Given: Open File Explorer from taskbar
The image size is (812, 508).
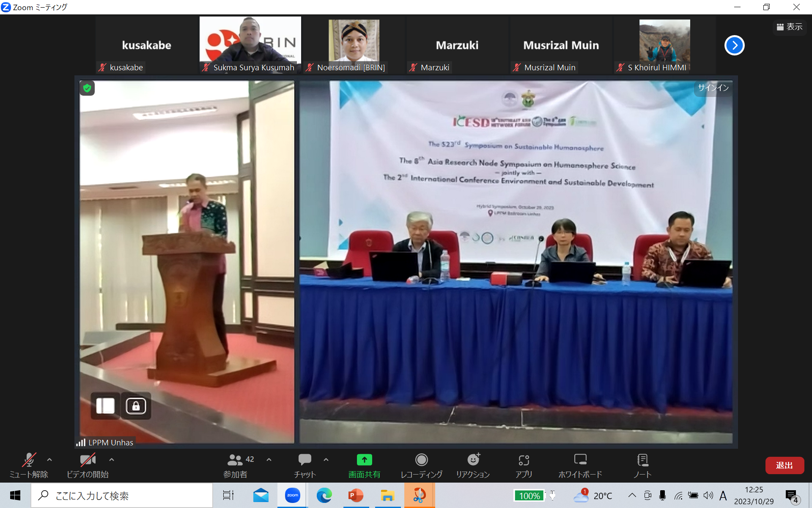Looking at the screenshot, I should click(x=387, y=495).
